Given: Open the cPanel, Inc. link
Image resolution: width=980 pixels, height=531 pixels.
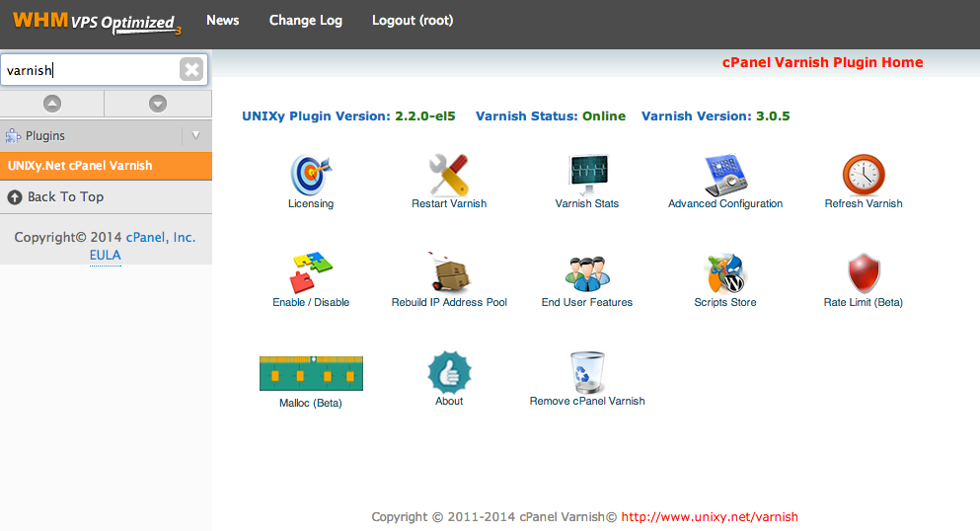Looking at the screenshot, I should pyautogui.click(x=161, y=238).
